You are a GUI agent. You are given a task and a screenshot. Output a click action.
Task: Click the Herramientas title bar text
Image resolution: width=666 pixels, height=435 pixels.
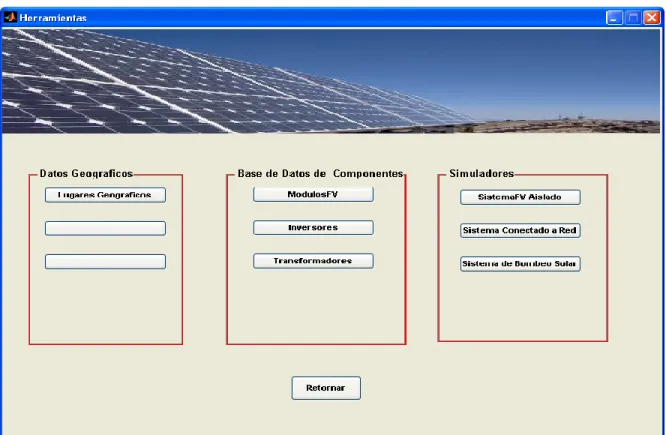(53, 18)
